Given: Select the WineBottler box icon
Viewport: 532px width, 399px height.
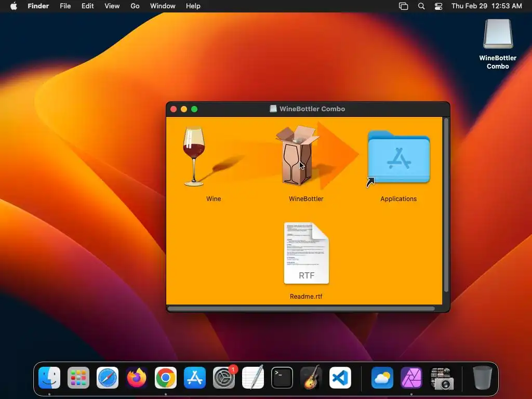Looking at the screenshot, I should [297, 155].
